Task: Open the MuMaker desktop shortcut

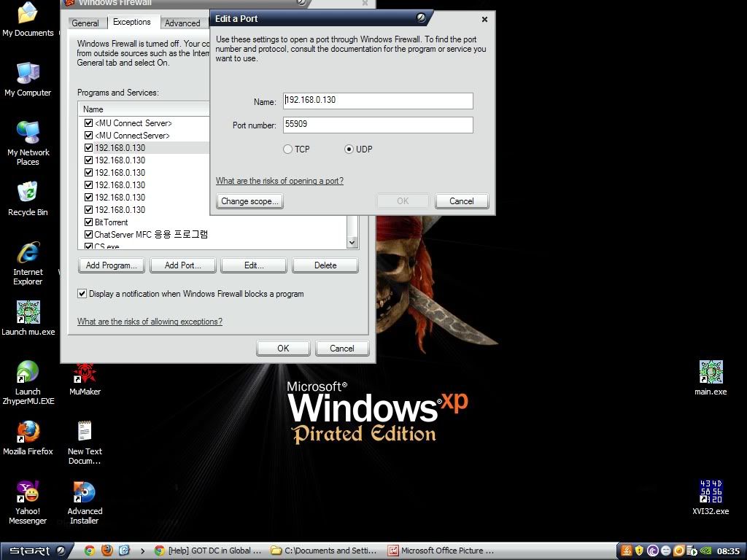Action: click(x=85, y=373)
